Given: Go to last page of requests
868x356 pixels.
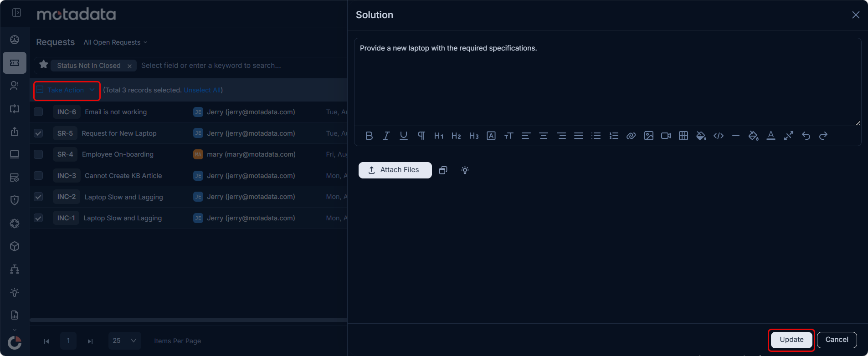Looking at the screenshot, I should pos(90,341).
